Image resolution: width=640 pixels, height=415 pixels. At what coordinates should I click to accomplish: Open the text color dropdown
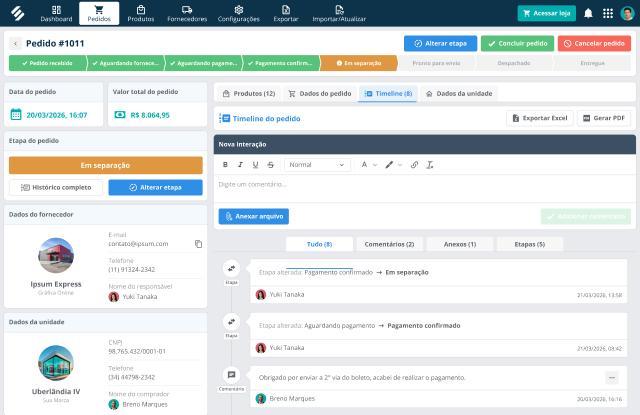click(x=369, y=164)
